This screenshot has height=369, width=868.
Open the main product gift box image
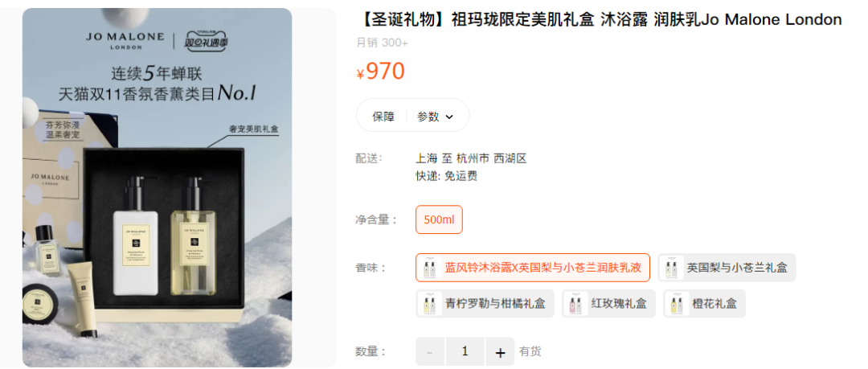pyautogui.click(x=158, y=187)
